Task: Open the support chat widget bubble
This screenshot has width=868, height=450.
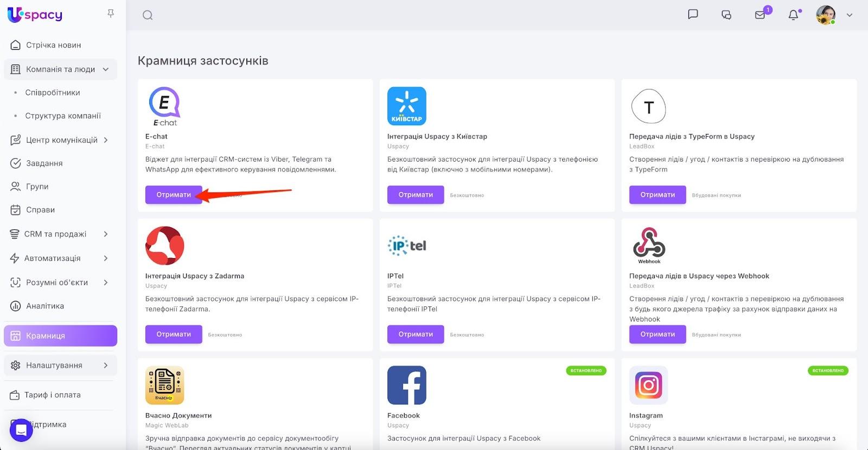Action: [x=21, y=430]
